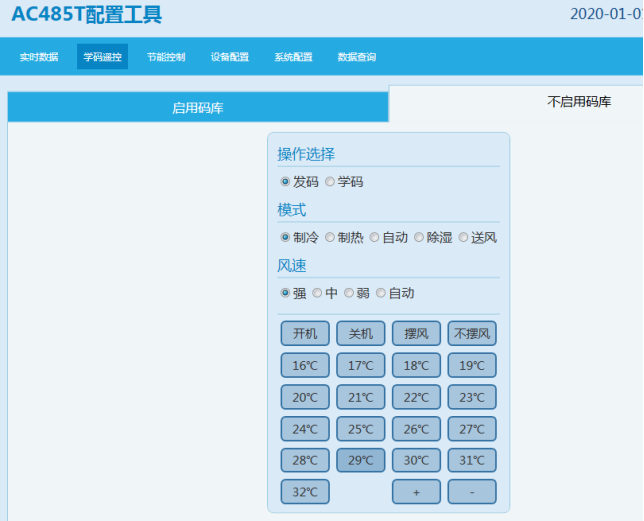Image resolution: width=644 pixels, height=521 pixels.
Task: Choose 制热 heating mode
Action: point(330,238)
